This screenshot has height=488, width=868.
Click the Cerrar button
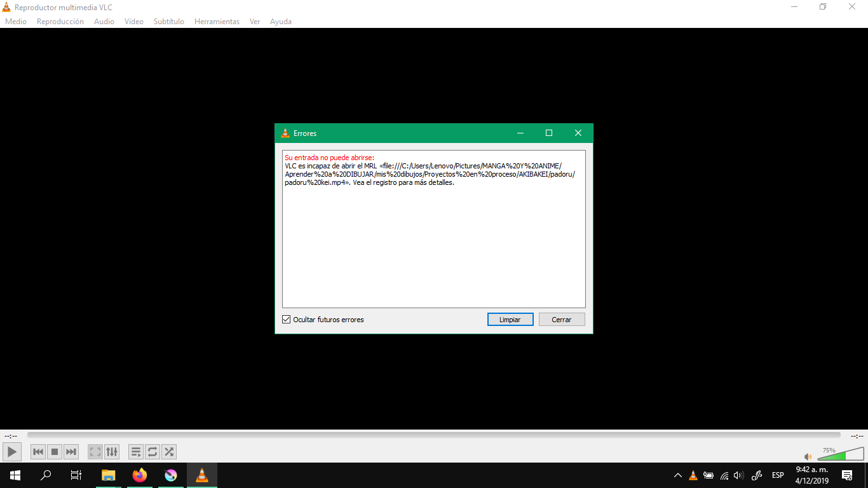pos(562,320)
